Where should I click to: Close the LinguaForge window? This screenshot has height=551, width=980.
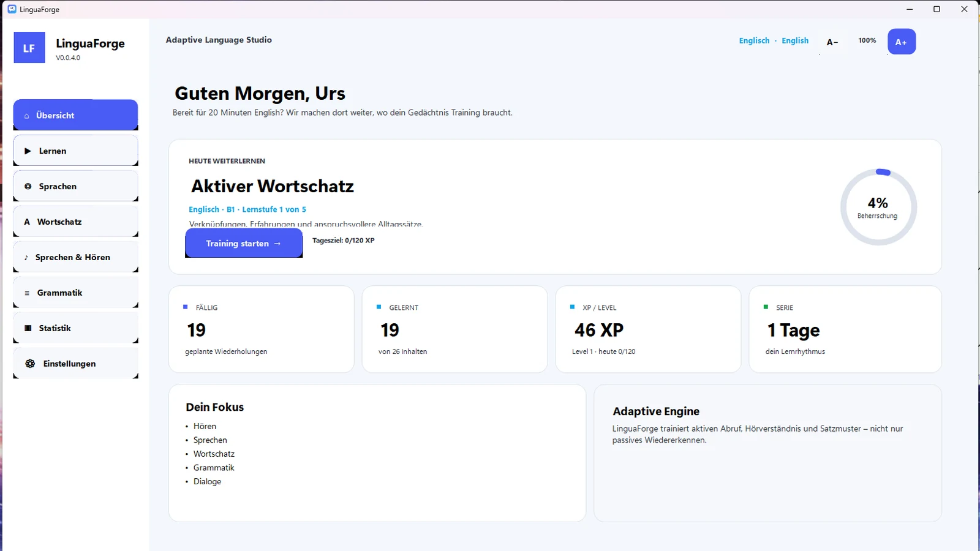click(964, 9)
